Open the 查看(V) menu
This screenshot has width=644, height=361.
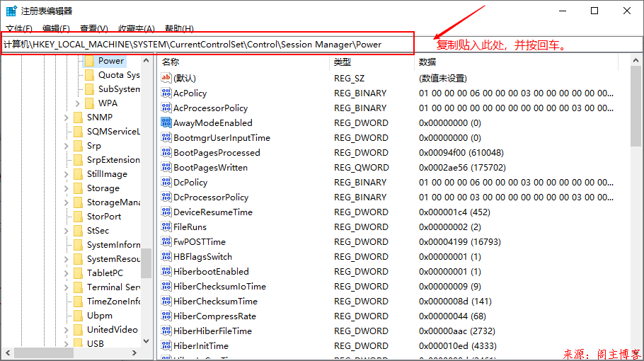pos(93,28)
